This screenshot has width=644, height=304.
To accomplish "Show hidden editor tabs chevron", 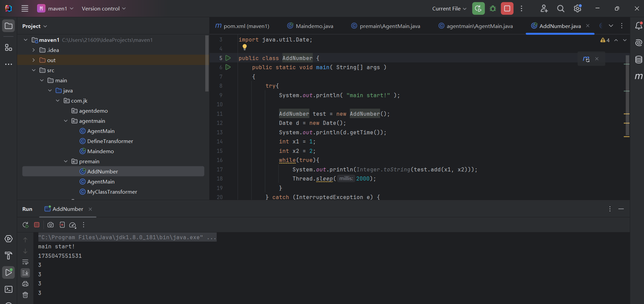I will coord(611,26).
